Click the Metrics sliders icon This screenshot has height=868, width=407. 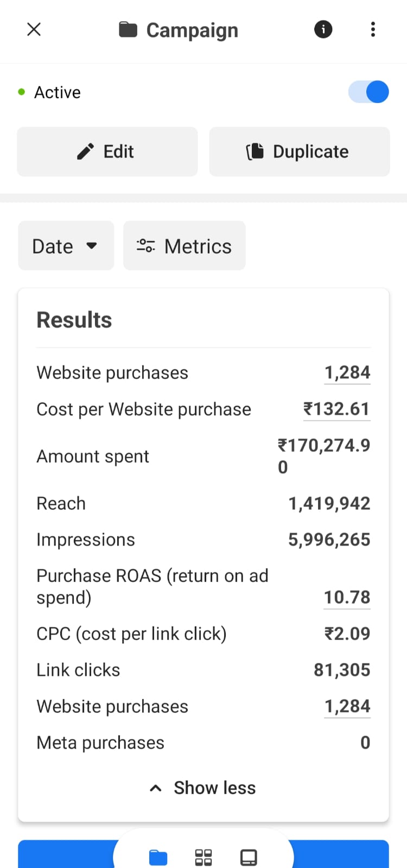click(x=145, y=246)
